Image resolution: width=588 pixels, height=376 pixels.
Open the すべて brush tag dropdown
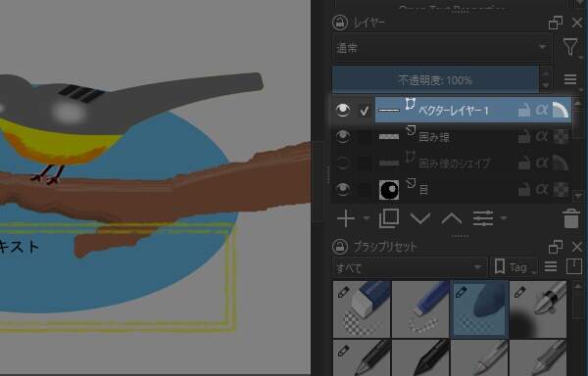(410, 267)
